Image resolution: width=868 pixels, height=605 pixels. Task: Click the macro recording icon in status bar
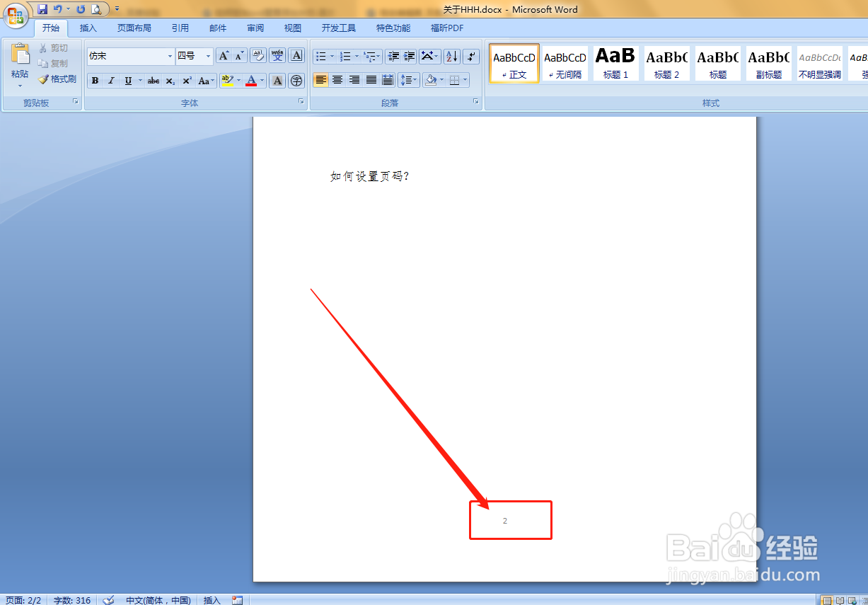237,600
